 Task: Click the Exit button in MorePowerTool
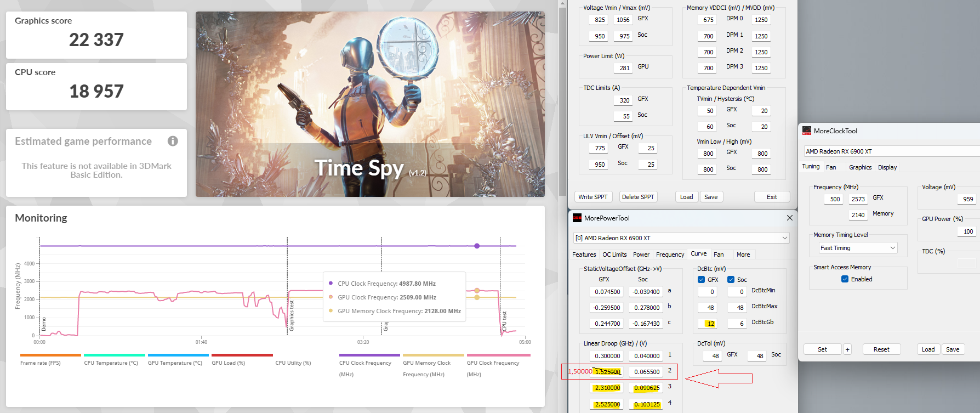click(772, 197)
